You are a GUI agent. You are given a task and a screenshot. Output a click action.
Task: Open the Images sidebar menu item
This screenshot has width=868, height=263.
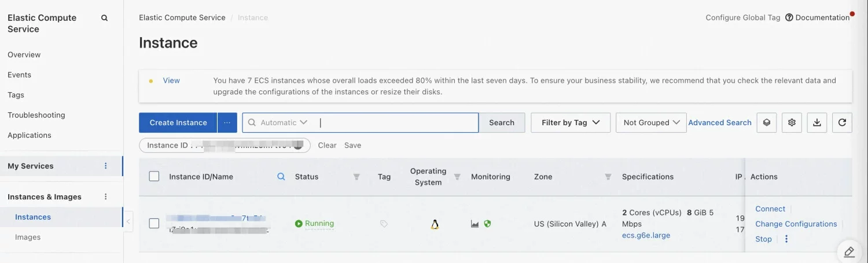coord(28,237)
